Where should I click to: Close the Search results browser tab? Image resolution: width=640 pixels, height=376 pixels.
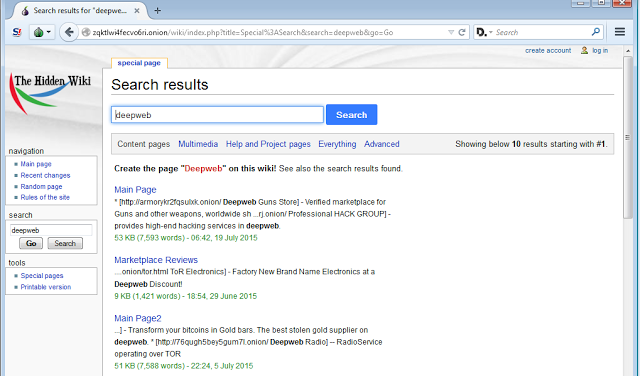point(137,11)
